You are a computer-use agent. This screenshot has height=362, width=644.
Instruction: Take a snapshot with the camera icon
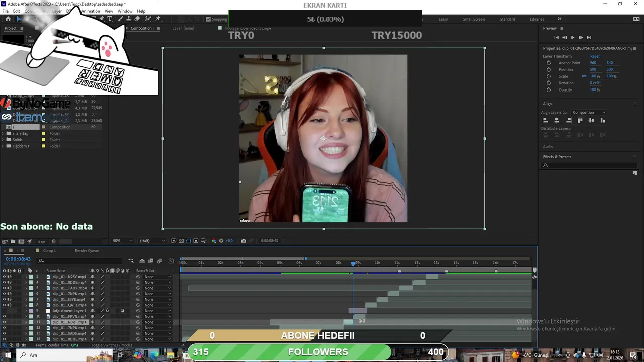coord(244,241)
